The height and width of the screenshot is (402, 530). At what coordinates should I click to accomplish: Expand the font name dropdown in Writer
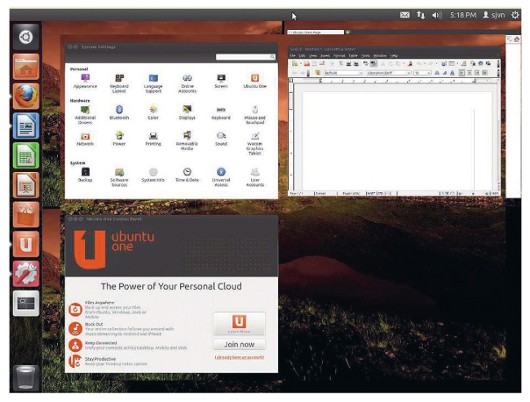[x=409, y=73]
